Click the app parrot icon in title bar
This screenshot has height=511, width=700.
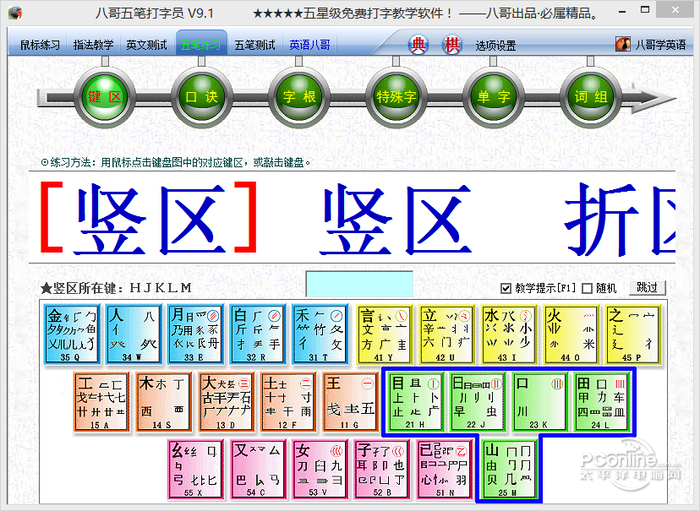[x=15, y=12]
